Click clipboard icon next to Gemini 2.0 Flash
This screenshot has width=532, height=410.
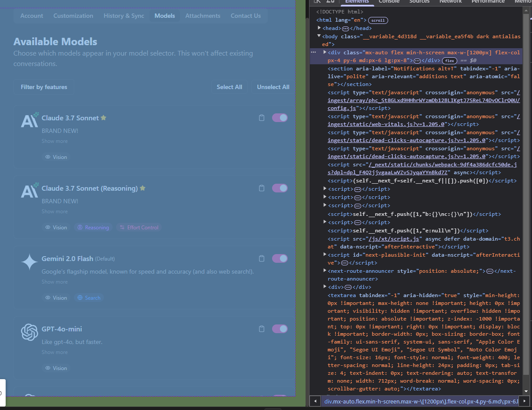pyautogui.click(x=261, y=258)
